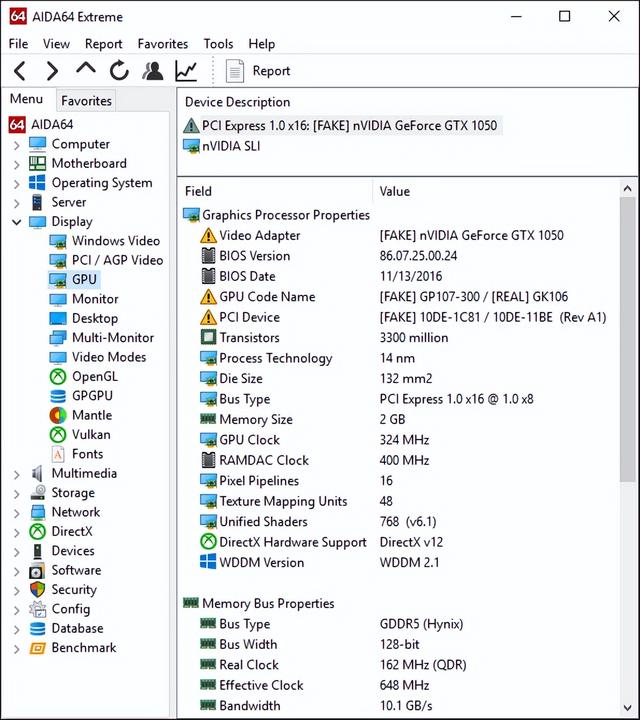
Task: Open the Favorites menu in the menu bar
Action: [163, 44]
